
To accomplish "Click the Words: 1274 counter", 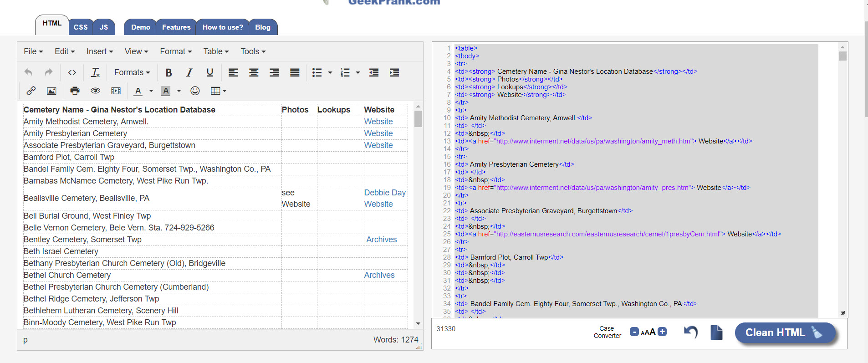I will point(395,340).
